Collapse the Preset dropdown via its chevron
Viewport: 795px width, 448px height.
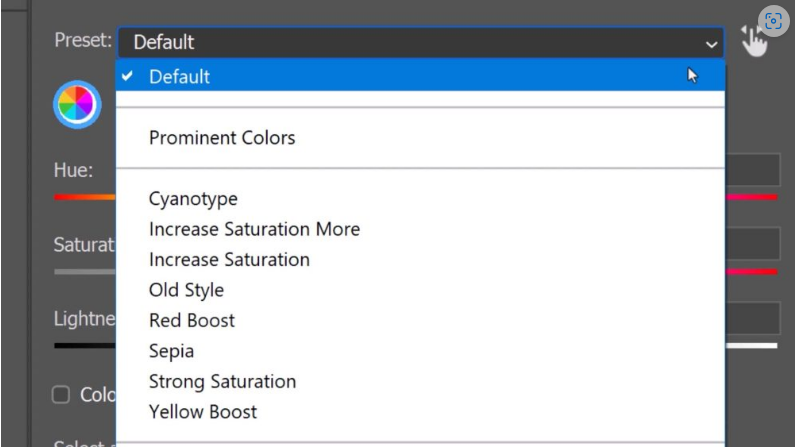point(711,44)
